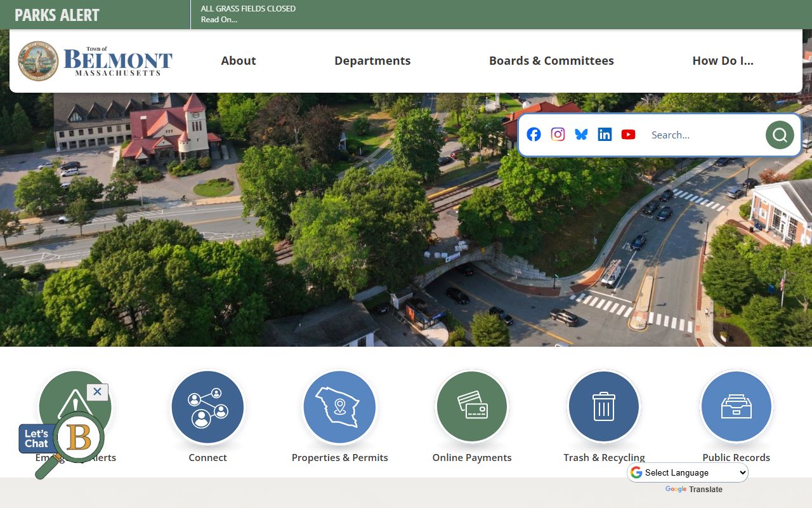Click the Read On... alert link
This screenshot has width=812, height=508.
(x=219, y=20)
